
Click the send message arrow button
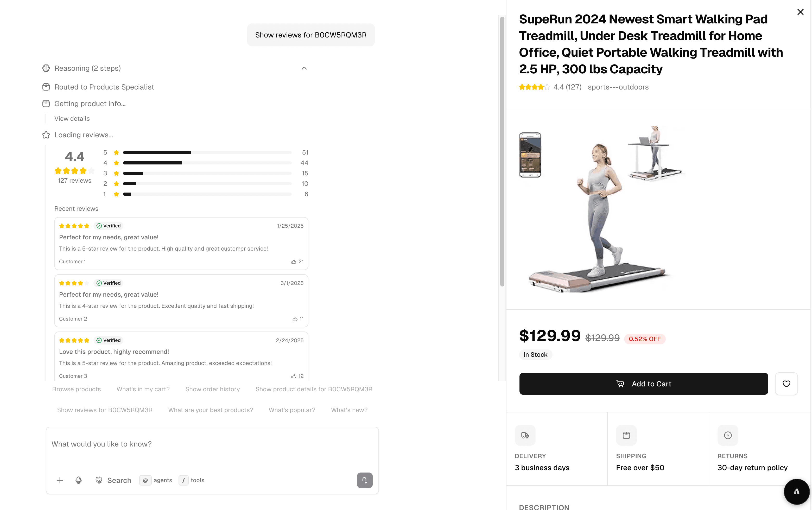tap(365, 480)
